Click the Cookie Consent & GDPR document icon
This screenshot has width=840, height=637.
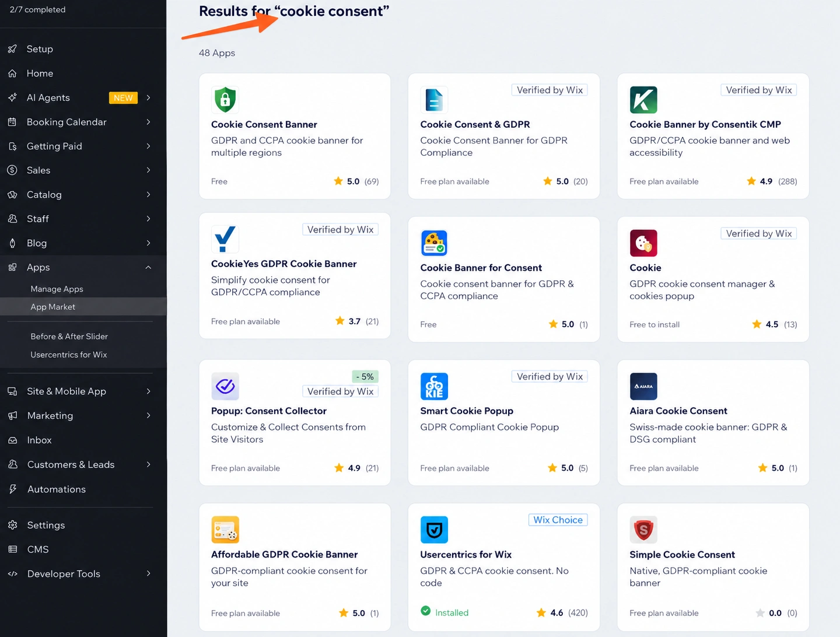click(434, 100)
